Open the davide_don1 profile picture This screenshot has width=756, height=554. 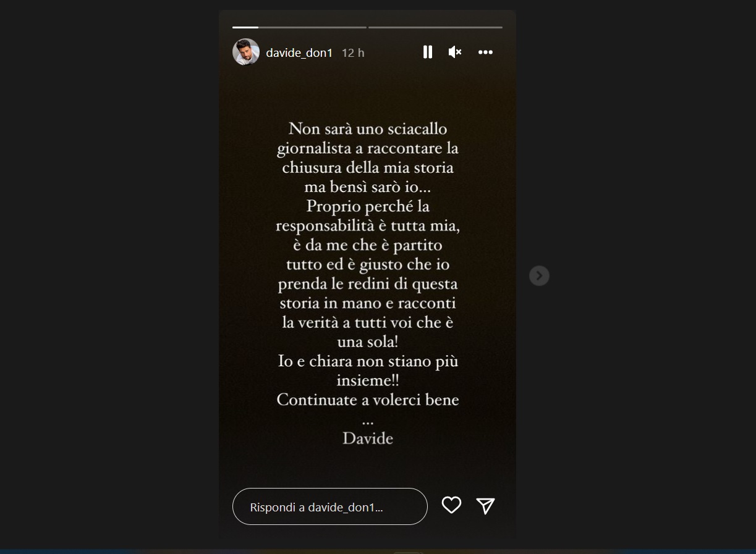pyautogui.click(x=245, y=52)
